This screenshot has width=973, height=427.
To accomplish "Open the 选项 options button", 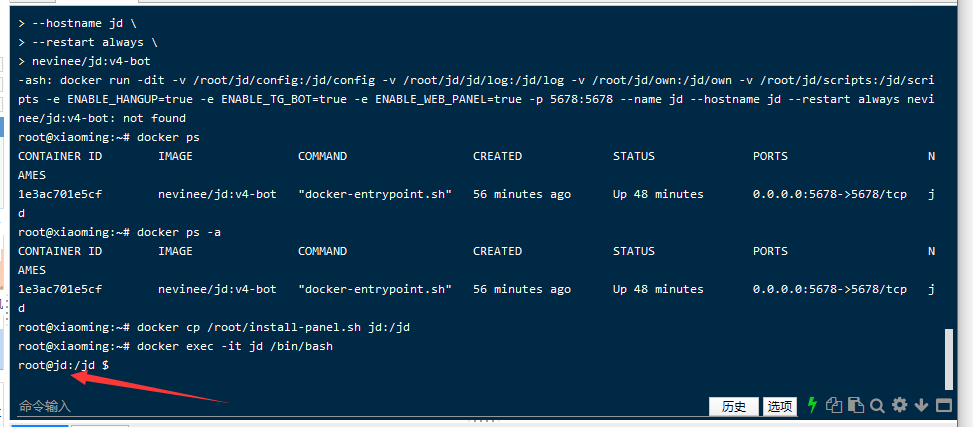I will click(x=780, y=406).
